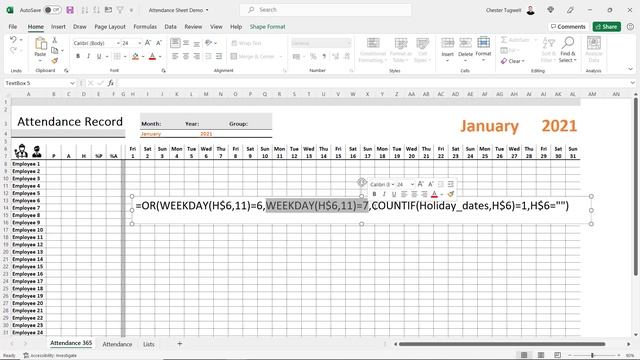Click the Increase Indent icon in ribbon
The image size is (640, 360).
click(x=219, y=56)
